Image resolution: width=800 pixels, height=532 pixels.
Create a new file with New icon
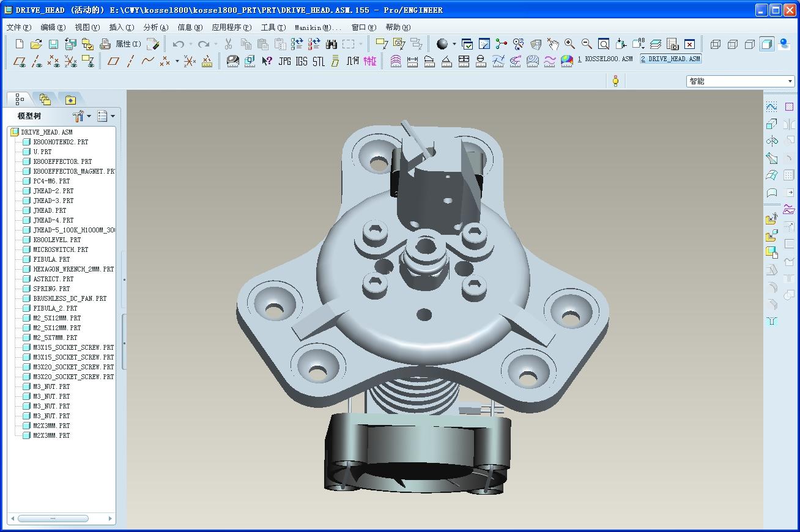20,44
